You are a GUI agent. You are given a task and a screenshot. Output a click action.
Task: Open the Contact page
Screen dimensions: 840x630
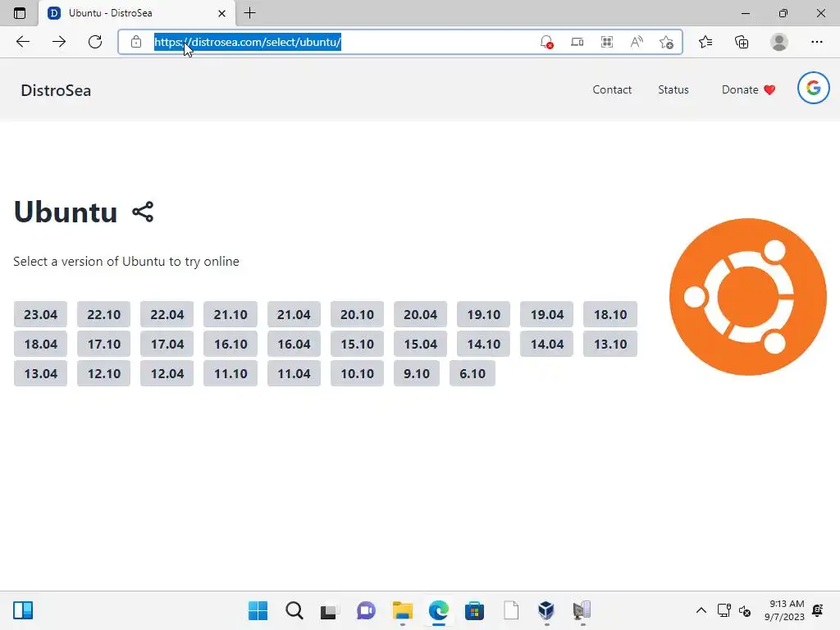pyautogui.click(x=612, y=90)
